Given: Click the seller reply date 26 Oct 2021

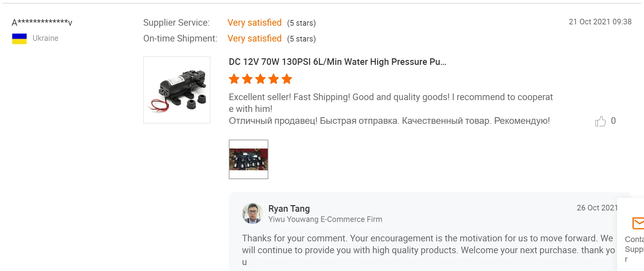Looking at the screenshot, I should pyautogui.click(x=597, y=208).
